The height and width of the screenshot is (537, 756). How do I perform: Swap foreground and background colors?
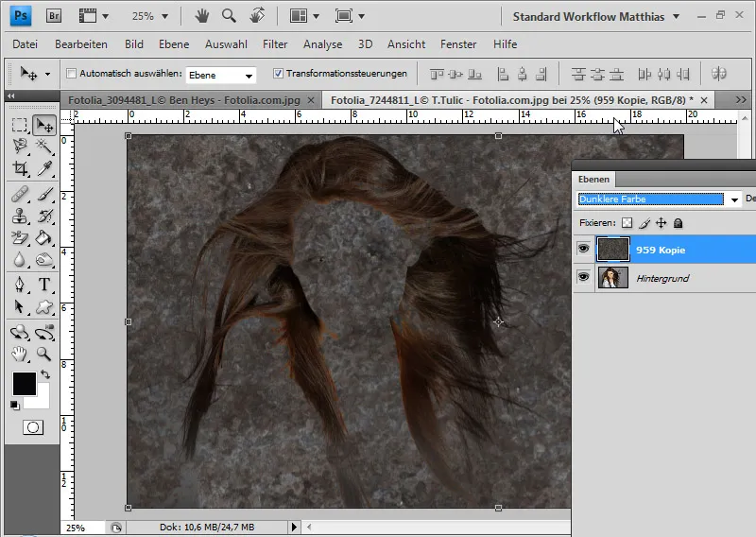pyautogui.click(x=45, y=374)
